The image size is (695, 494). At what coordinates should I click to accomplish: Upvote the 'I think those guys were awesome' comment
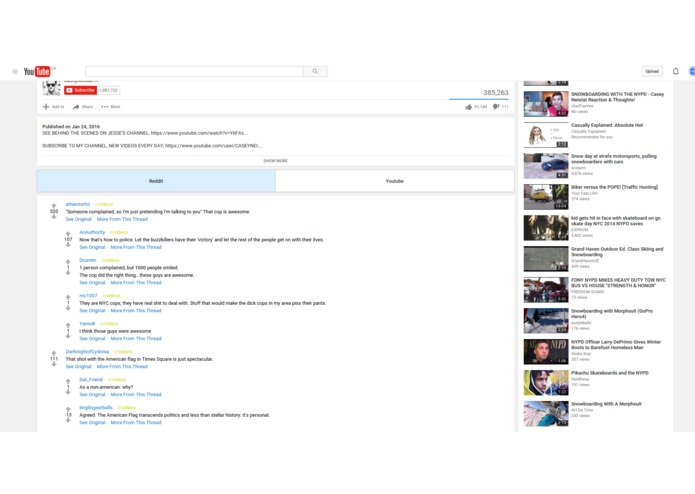tap(68, 325)
